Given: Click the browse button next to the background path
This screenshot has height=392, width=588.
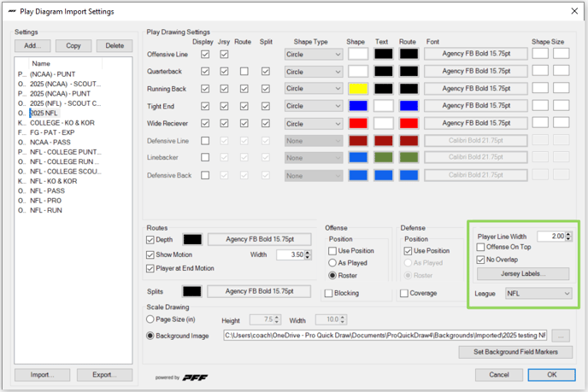Looking at the screenshot, I should (x=561, y=336).
